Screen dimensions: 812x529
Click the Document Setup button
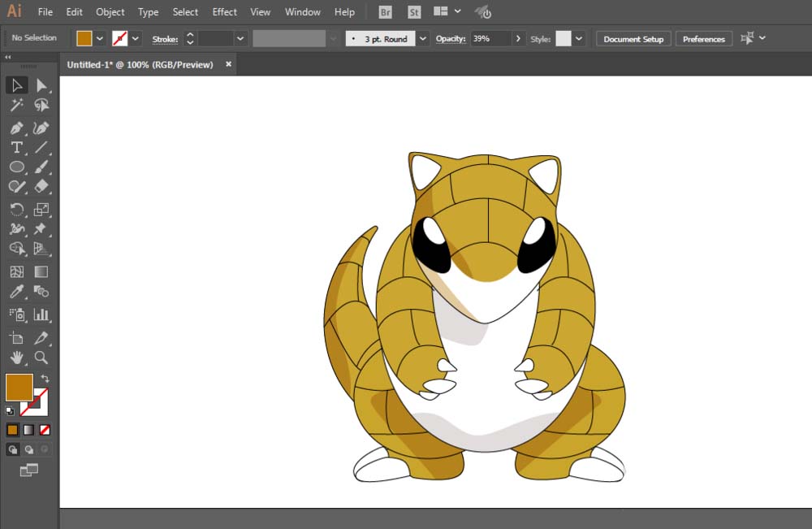pyautogui.click(x=633, y=39)
